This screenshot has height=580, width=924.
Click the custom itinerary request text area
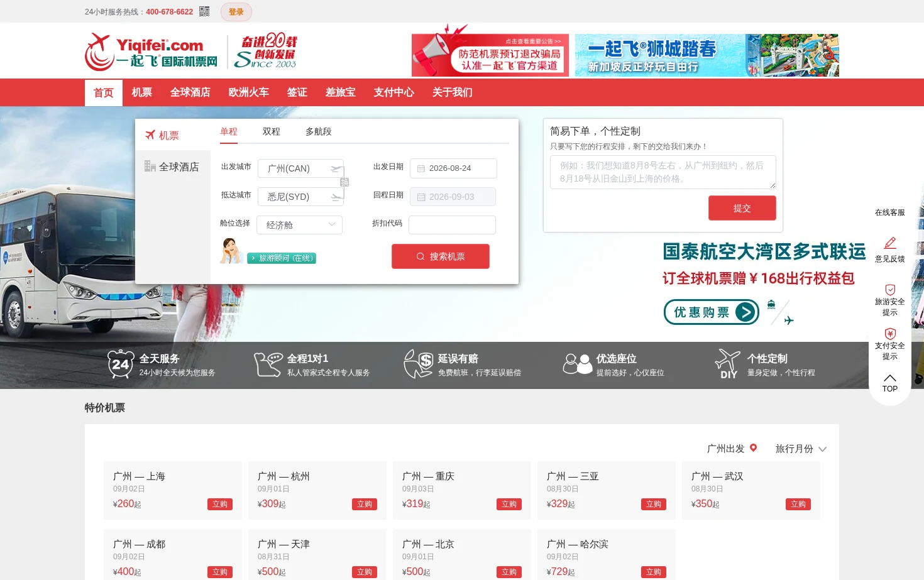pyautogui.click(x=663, y=172)
